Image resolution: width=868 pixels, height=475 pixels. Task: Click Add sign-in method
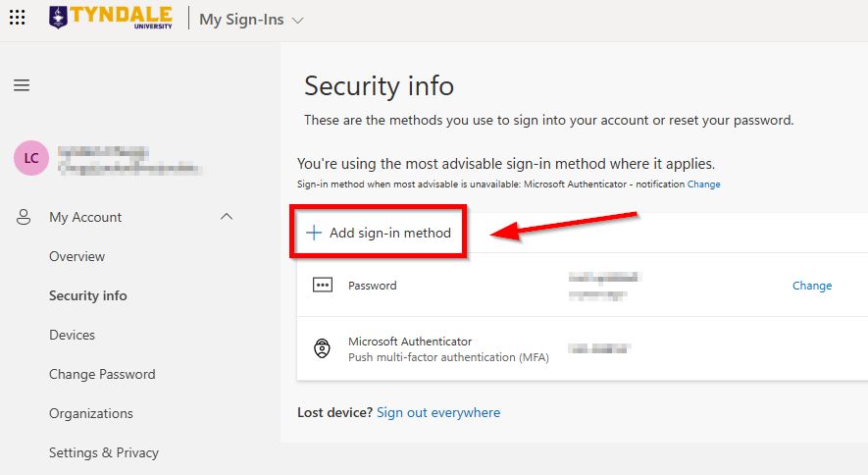(389, 233)
